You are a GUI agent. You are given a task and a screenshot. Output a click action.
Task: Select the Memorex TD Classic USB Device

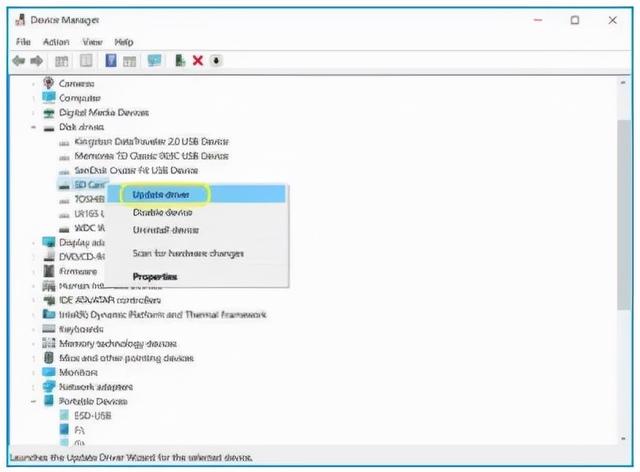151,156
